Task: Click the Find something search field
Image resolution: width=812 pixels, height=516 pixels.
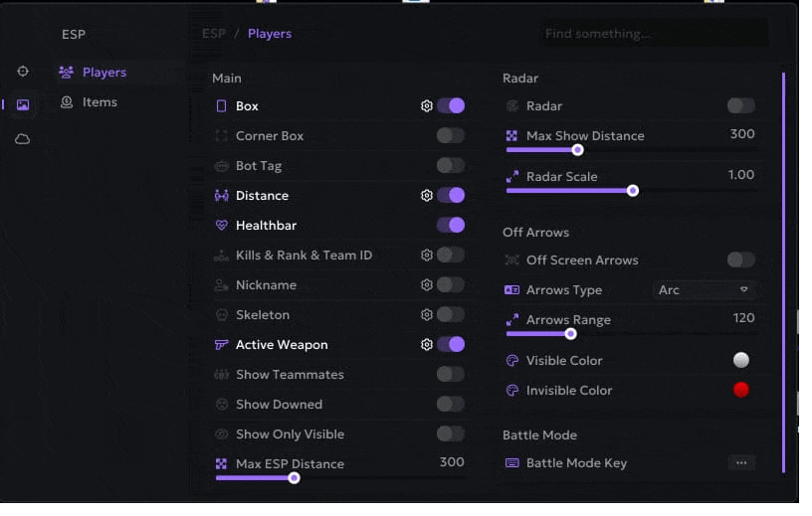Action: [x=654, y=34]
